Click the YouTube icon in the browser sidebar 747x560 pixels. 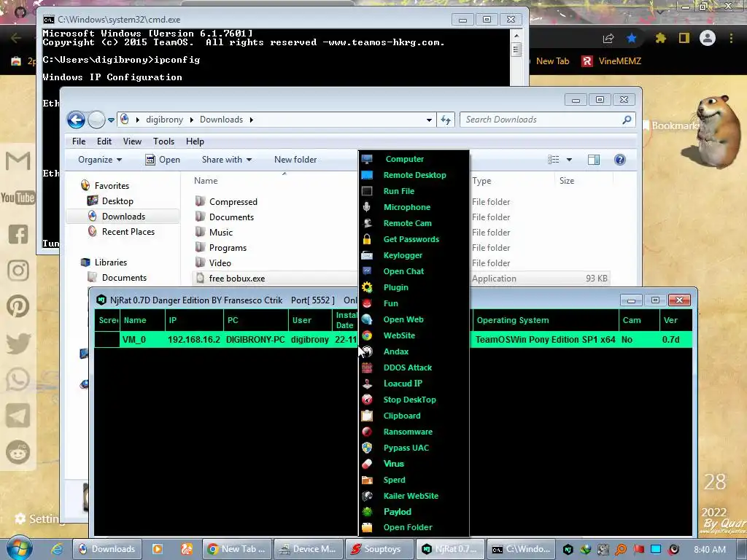(x=18, y=198)
